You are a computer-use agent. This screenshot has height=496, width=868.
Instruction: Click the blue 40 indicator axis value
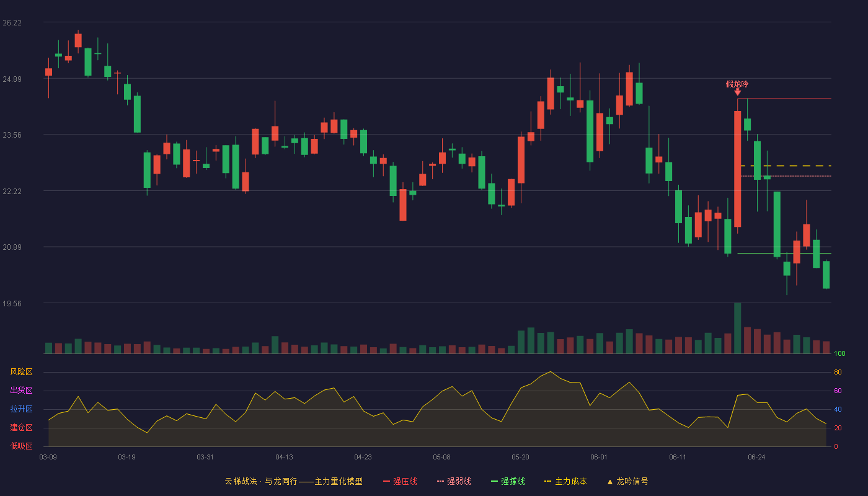[x=838, y=410]
